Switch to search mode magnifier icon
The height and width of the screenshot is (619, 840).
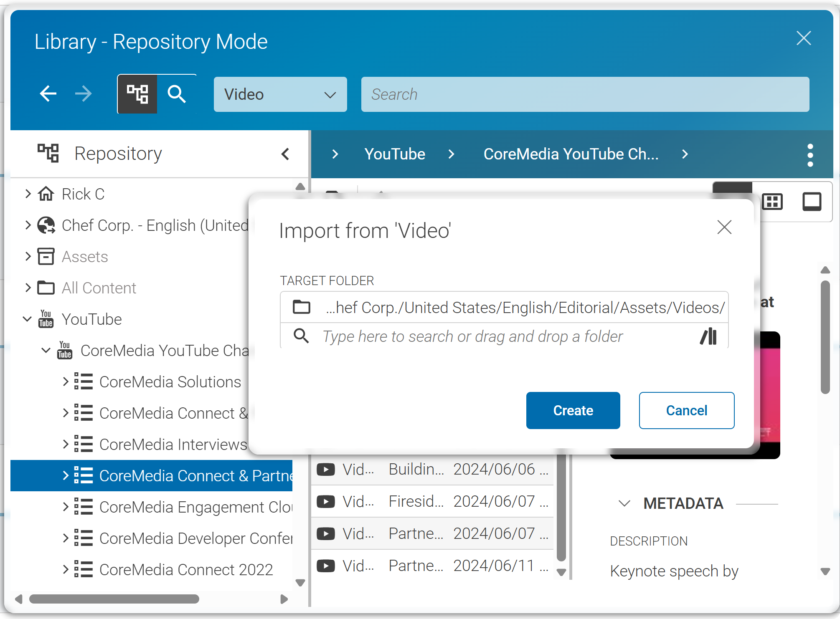[177, 94]
